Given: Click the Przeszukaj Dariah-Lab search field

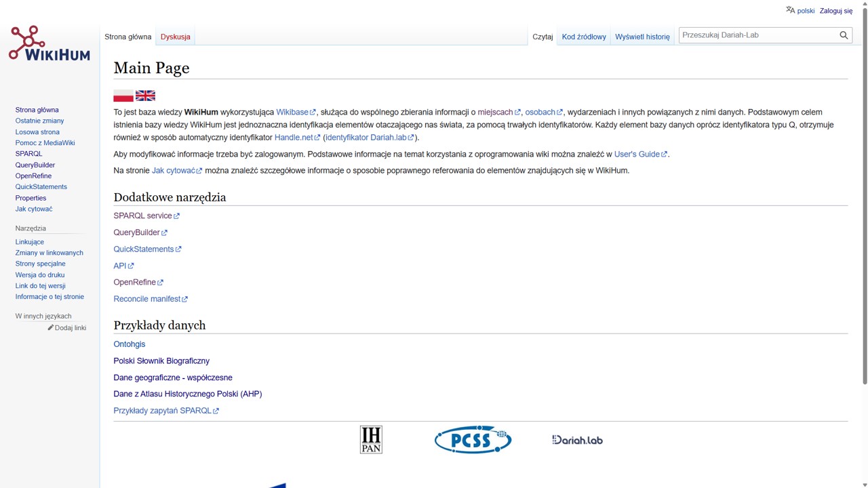Looking at the screenshot, I should (x=756, y=35).
